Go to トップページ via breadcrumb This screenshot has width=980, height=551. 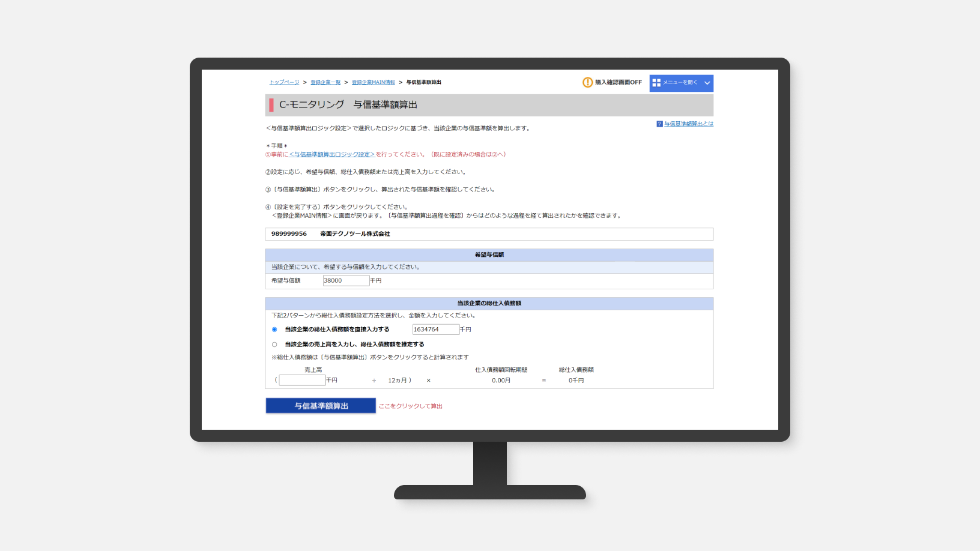point(284,82)
